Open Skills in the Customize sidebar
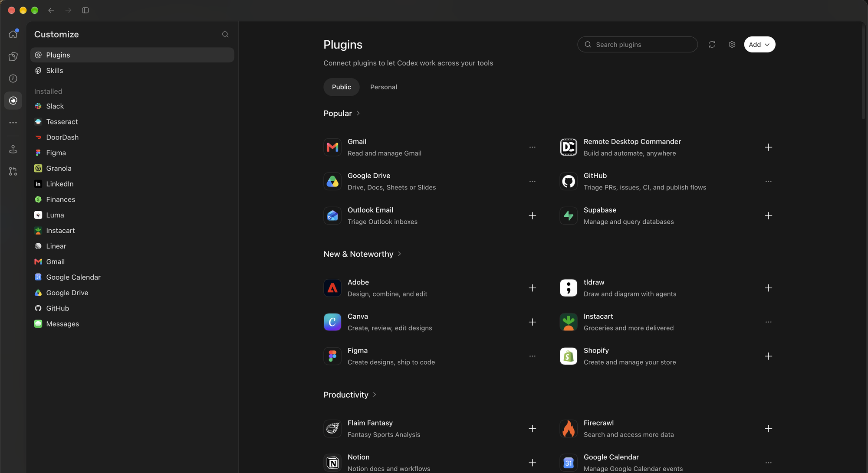 point(132,71)
